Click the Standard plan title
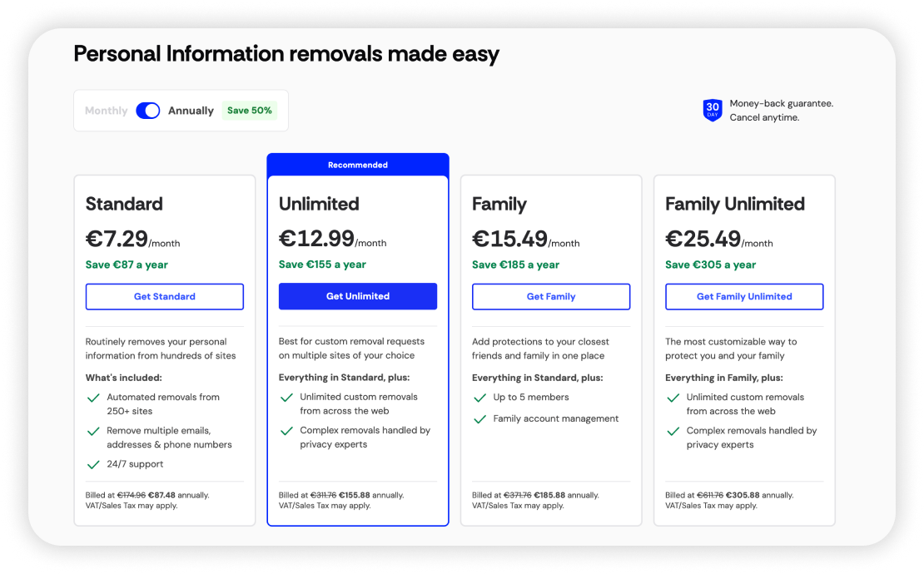The height and width of the screenshot is (574, 924). click(124, 204)
